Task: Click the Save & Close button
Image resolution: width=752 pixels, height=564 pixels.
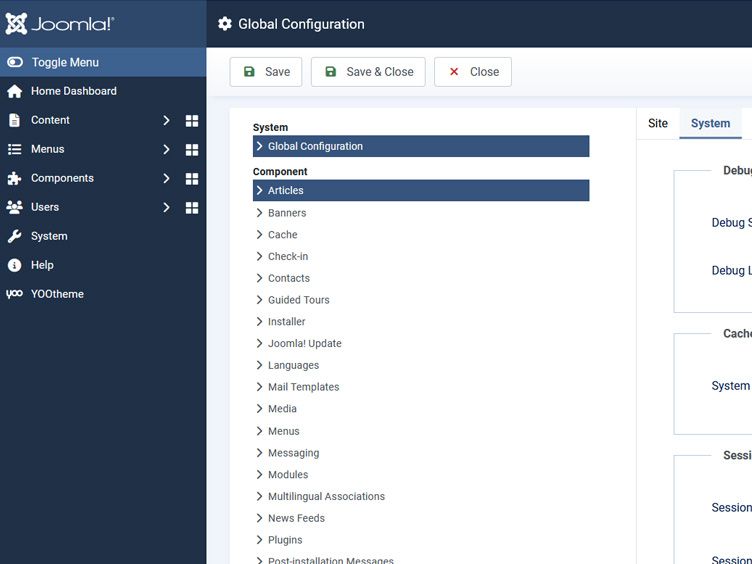Action: 368,72
